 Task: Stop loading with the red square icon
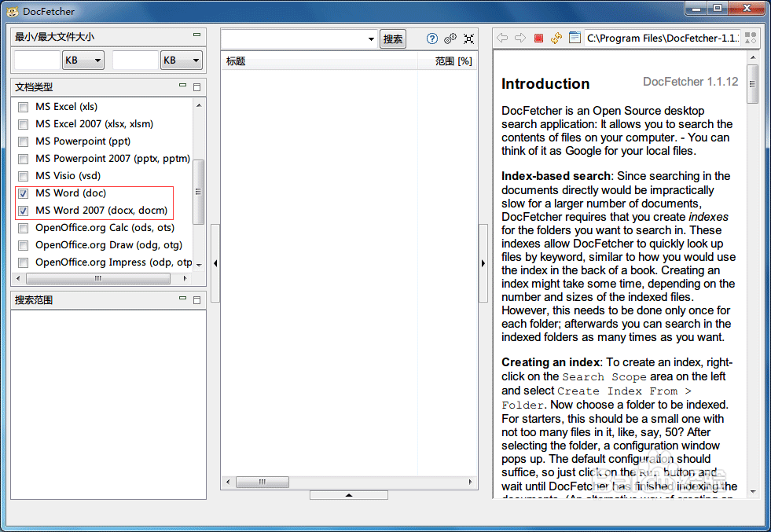click(538, 38)
